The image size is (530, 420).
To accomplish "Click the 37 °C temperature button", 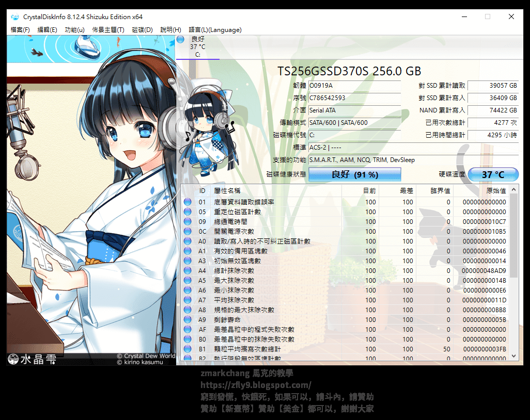I will [493, 174].
